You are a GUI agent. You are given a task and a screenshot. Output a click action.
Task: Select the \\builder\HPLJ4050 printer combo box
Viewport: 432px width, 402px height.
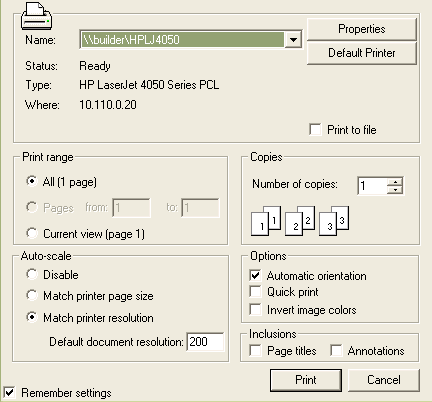pos(191,40)
